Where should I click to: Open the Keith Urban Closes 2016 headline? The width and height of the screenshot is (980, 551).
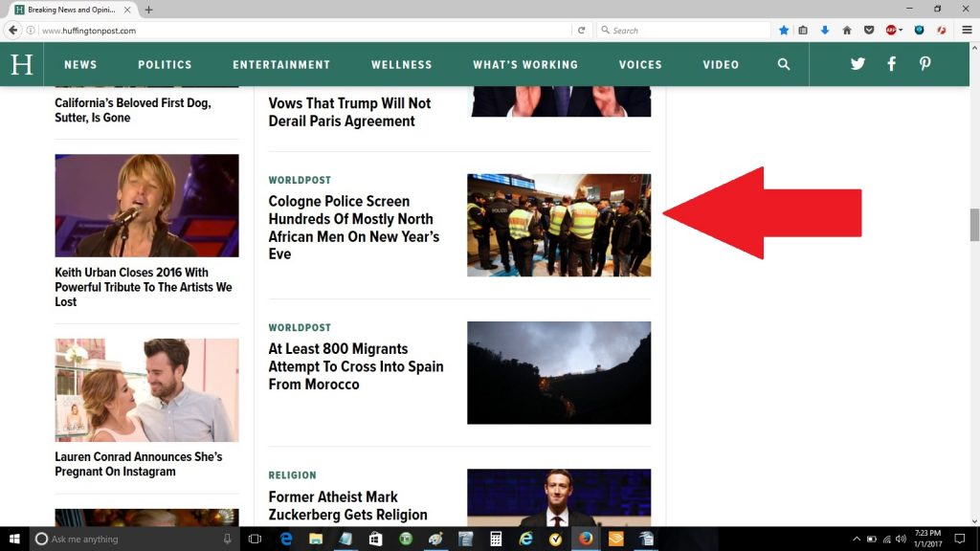coord(144,287)
